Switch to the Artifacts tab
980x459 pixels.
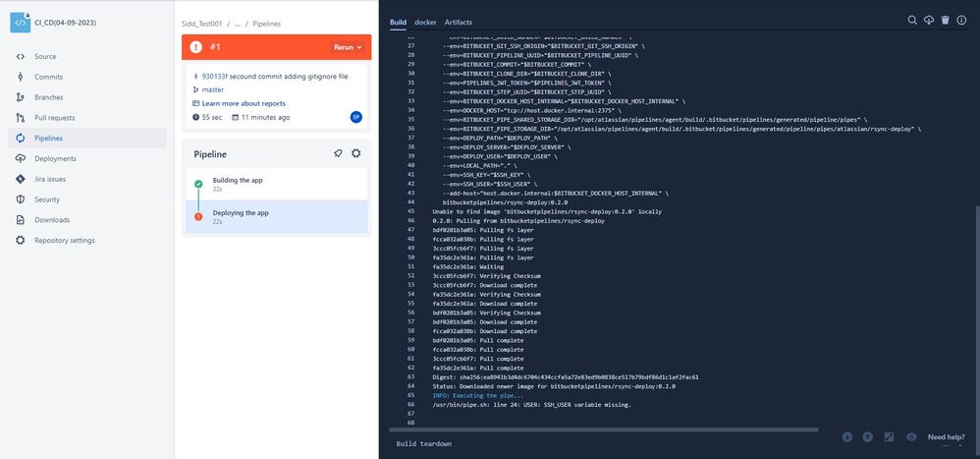pos(459,23)
